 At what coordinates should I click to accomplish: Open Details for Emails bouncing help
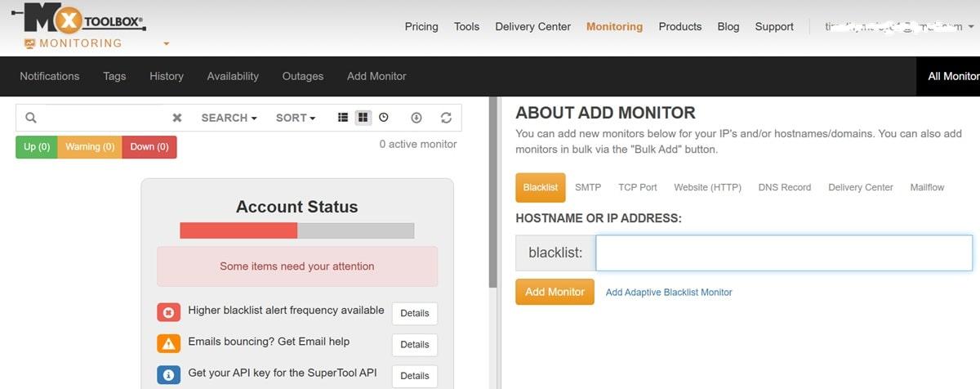415,345
